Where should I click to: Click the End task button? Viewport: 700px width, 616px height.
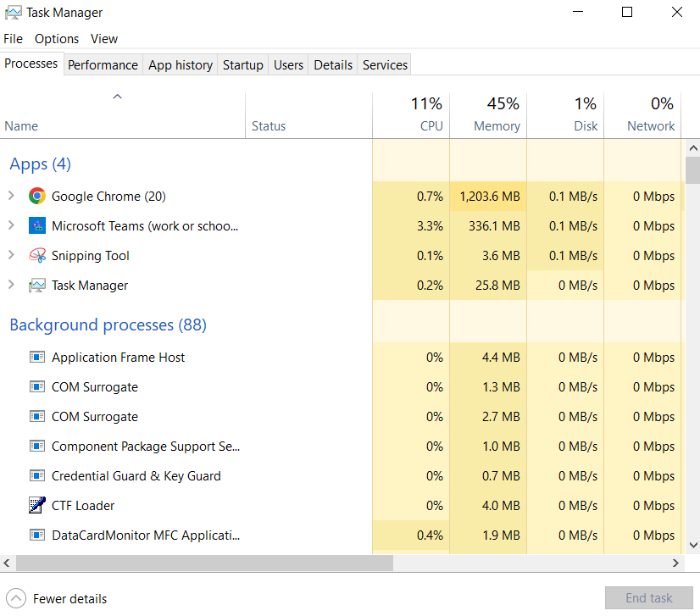[x=647, y=598]
